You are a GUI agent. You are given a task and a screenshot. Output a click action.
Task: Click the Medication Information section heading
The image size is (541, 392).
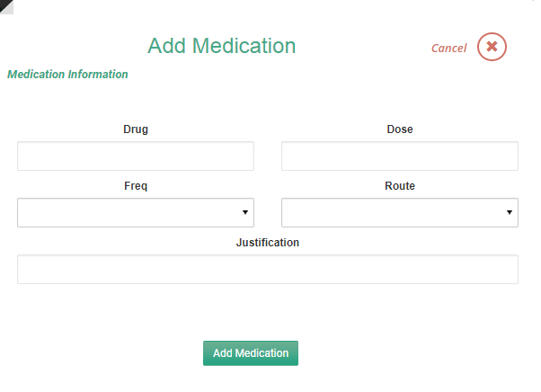67,75
